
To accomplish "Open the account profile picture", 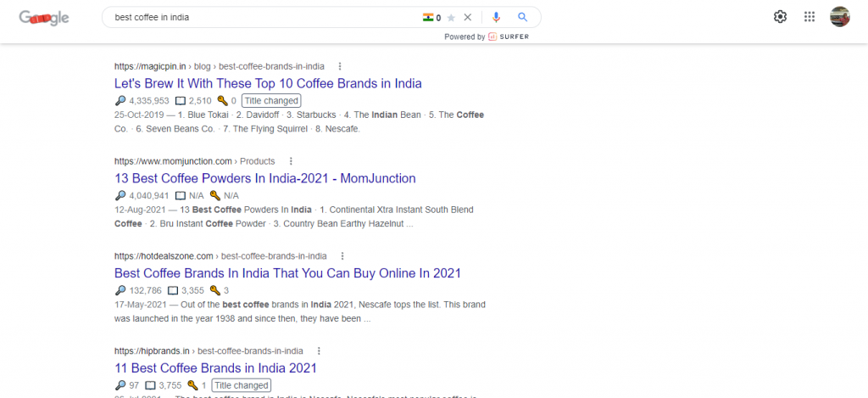I will (840, 17).
